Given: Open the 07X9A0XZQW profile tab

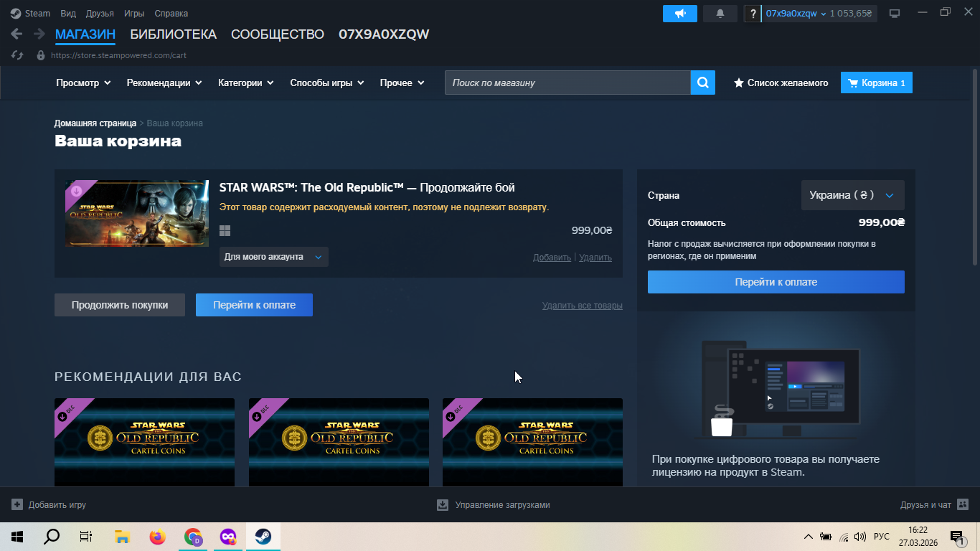Looking at the screenshot, I should tap(384, 34).
